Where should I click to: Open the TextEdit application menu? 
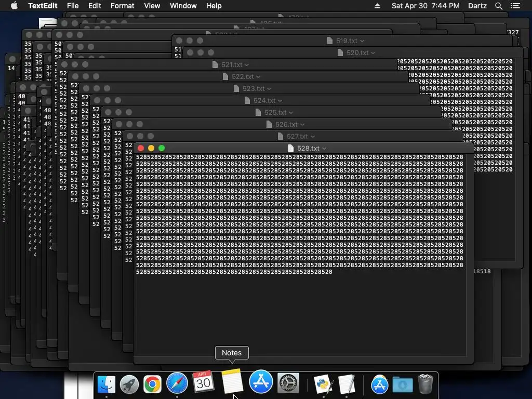(43, 6)
